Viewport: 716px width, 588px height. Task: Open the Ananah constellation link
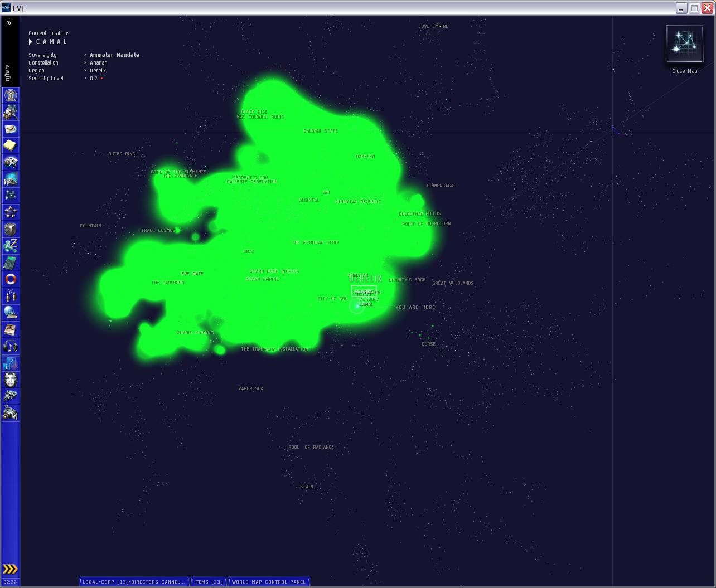98,62
